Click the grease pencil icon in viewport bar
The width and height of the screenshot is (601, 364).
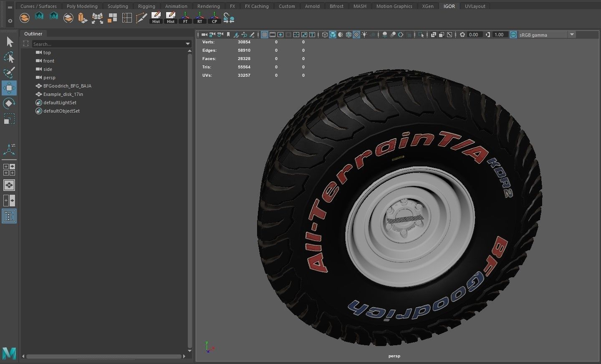click(252, 35)
